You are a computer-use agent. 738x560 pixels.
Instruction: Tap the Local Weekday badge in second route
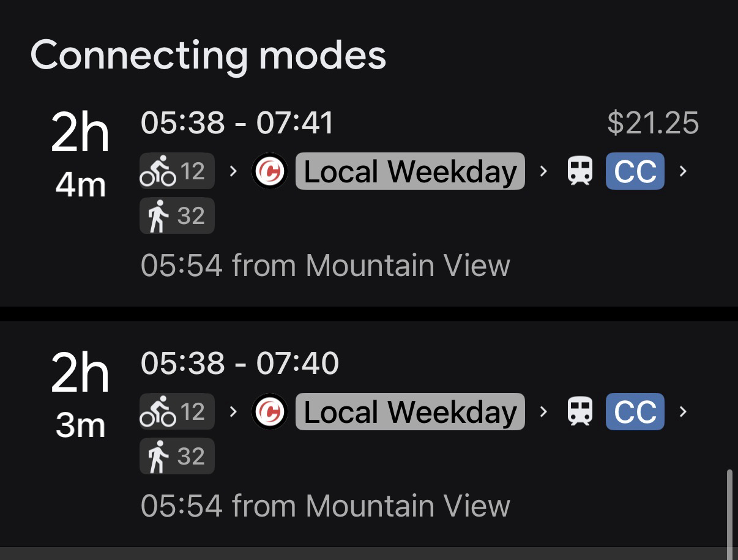coord(410,412)
